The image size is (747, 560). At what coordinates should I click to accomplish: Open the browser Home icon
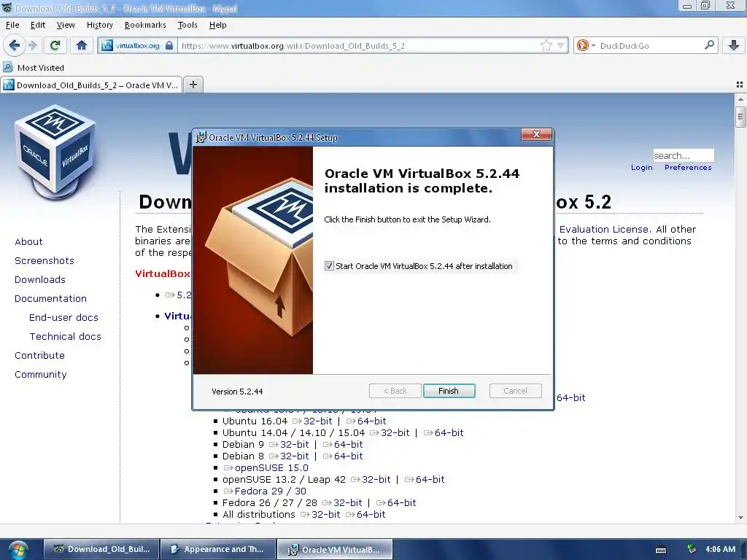[x=82, y=45]
